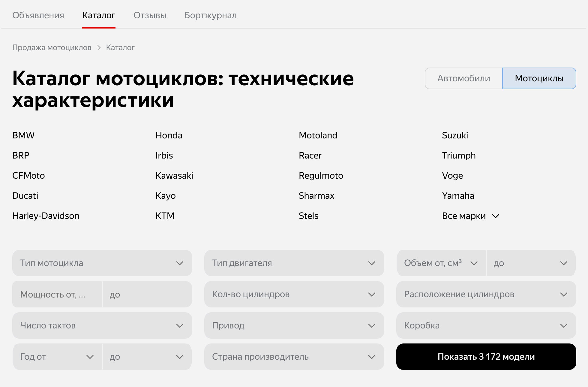Select the Мотоциклы segment
Image resolution: width=588 pixels, height=387 pixels.
[x=539, y=78]
